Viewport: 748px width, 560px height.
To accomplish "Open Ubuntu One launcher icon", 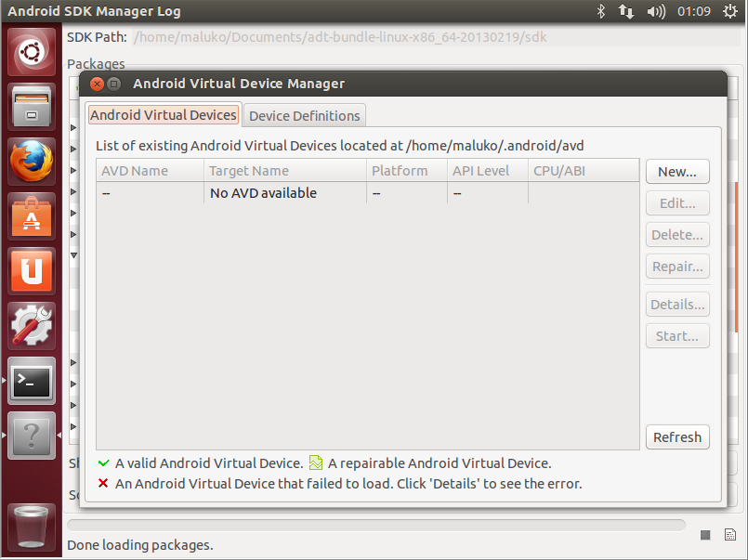I will (x=32, y=271).
